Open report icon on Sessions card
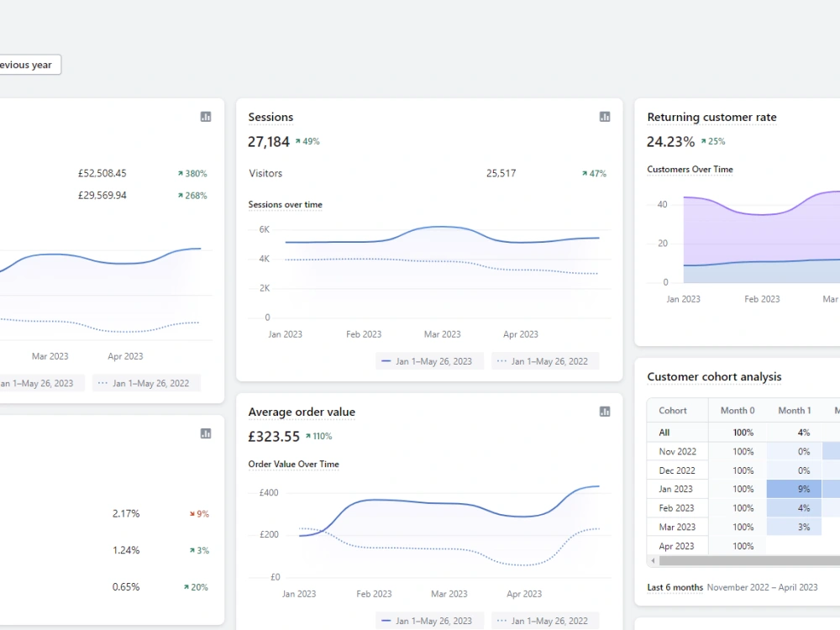The width and height of the screenshot is (840, 630). pos(605,117)
